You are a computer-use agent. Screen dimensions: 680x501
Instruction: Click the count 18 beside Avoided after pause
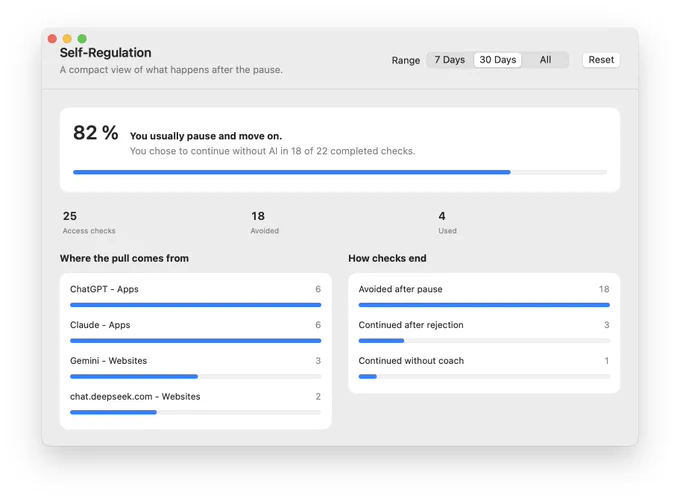click(604, 289)
